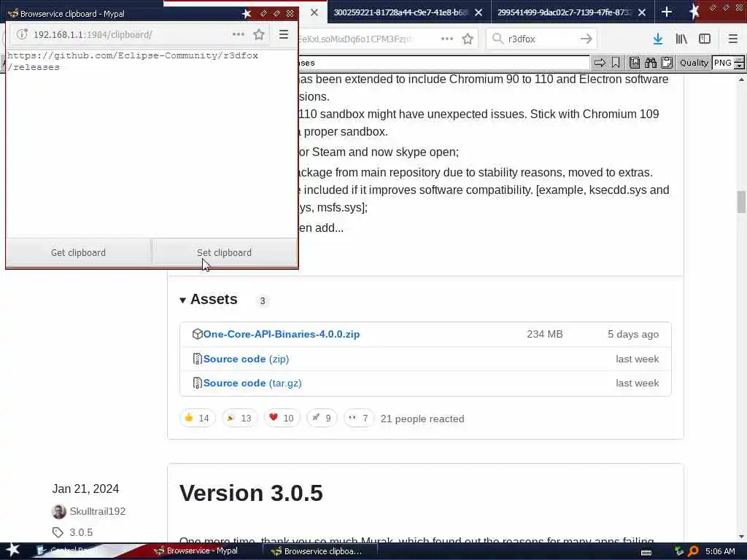
Task: Download Source code (zip)
Action: (x=246, y=359)
